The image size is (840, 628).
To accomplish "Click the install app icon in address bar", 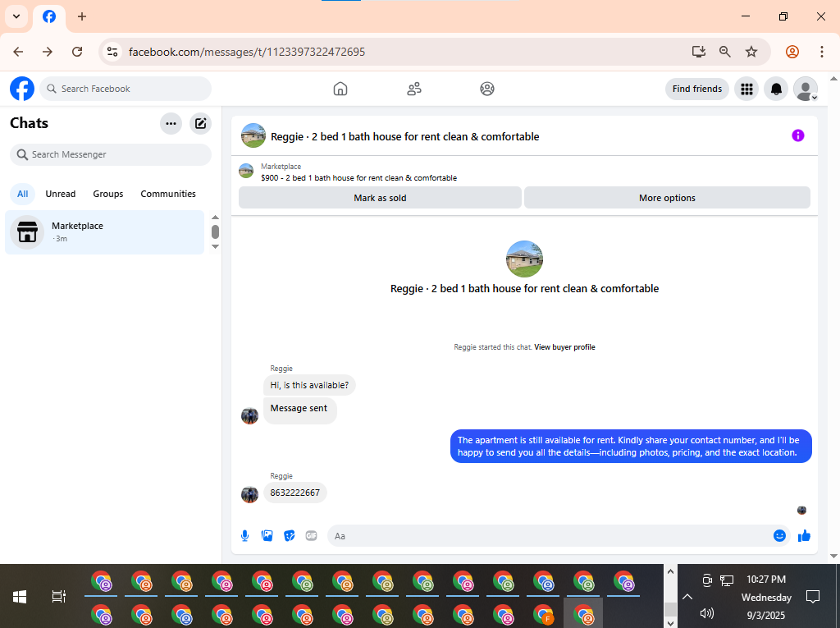I will pos(698,52).
